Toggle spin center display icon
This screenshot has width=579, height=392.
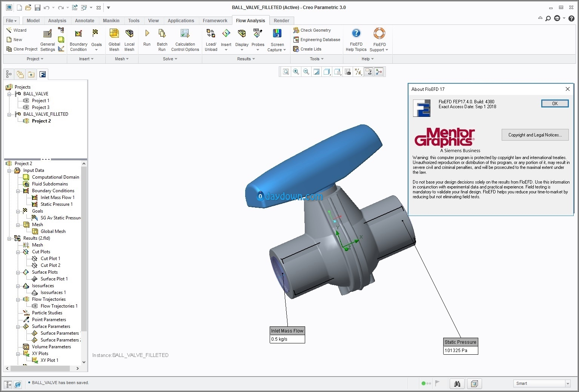(x=379, y=72)
